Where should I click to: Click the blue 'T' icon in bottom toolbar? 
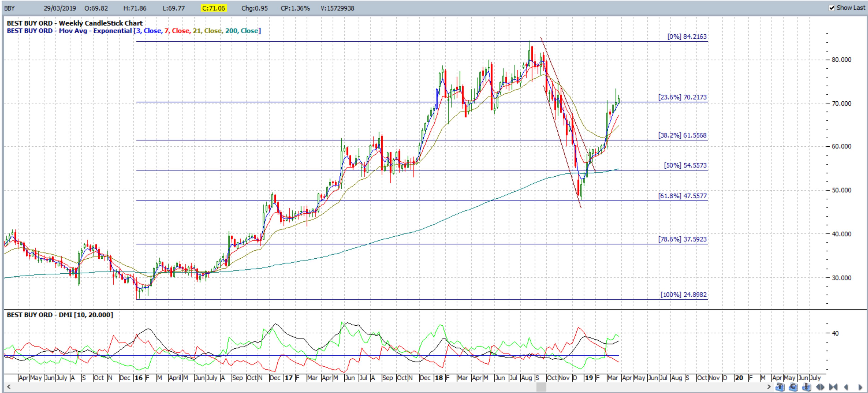pos(780,387)
